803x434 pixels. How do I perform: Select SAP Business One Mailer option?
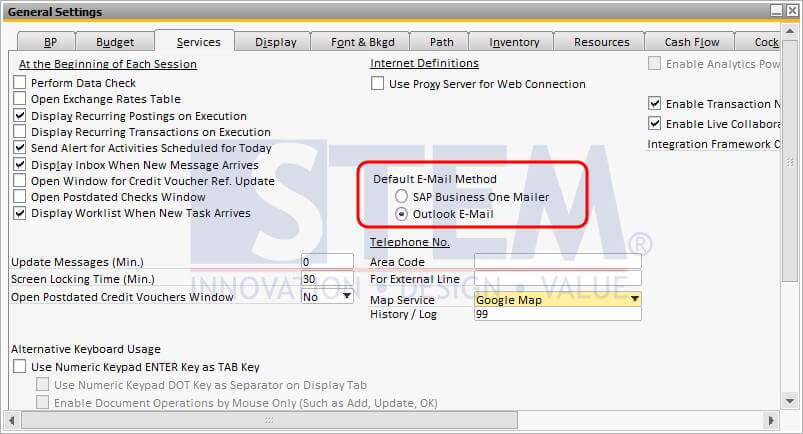[x=402, y=196]
